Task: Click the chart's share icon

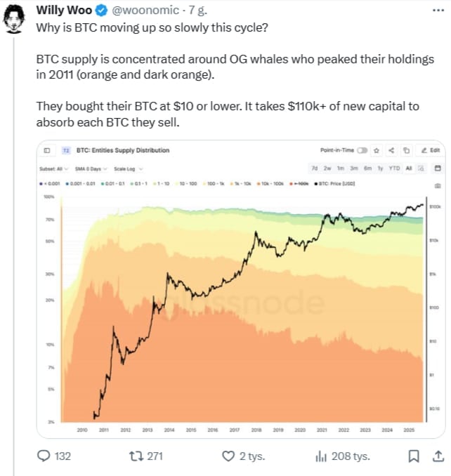Action: (392, 150)
